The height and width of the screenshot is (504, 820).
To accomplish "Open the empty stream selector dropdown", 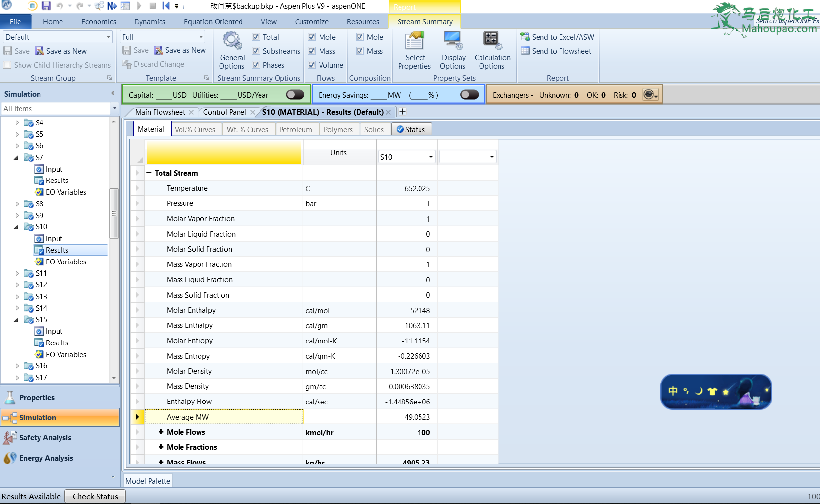I will coord(492,157).
